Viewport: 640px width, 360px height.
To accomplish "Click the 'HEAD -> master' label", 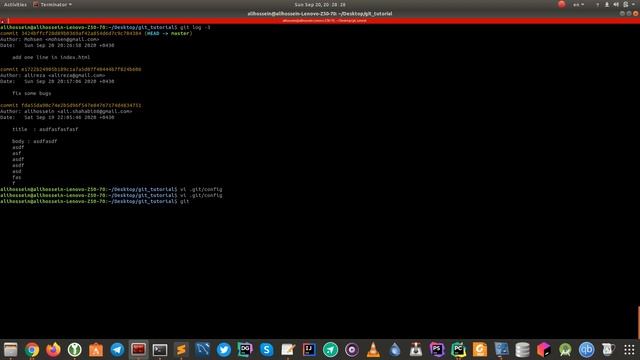I will point(168,33).
